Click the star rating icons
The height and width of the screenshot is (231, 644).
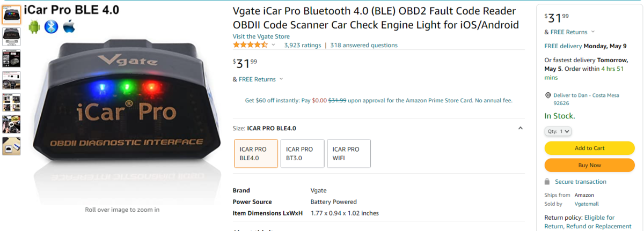coord(250,45)
